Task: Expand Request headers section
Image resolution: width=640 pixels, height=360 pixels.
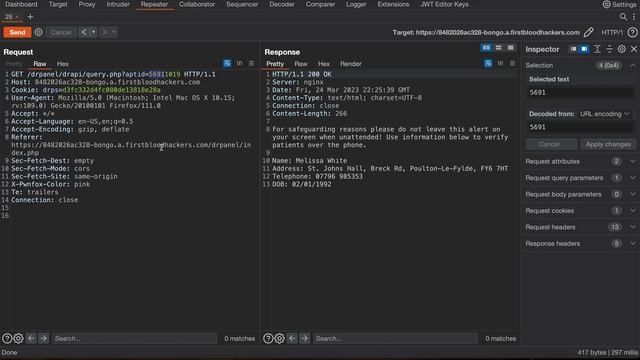Action: pos(580,227)
